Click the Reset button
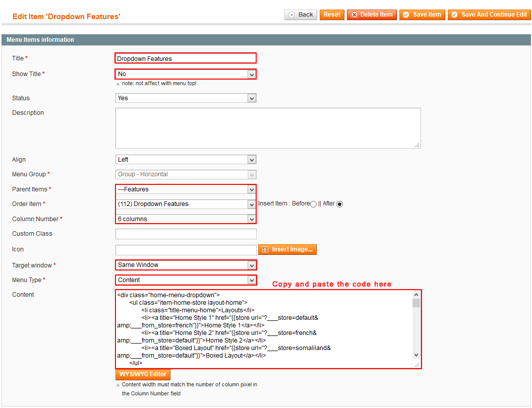The image size is (532, 408). 332,15
